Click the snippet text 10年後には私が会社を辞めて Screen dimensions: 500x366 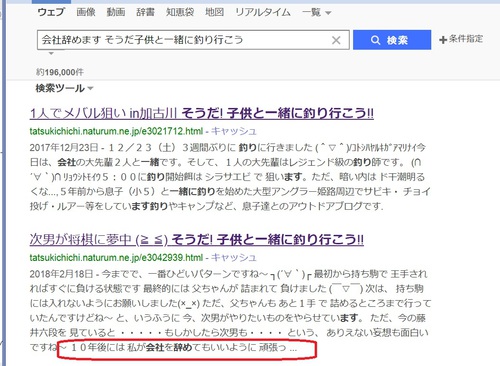132,347
